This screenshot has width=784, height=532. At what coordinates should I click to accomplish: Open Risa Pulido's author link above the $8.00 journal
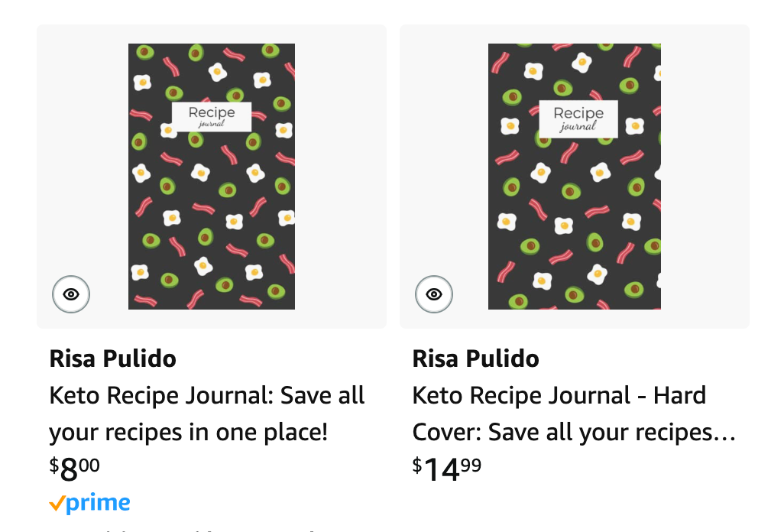click(x=112, y=358)
